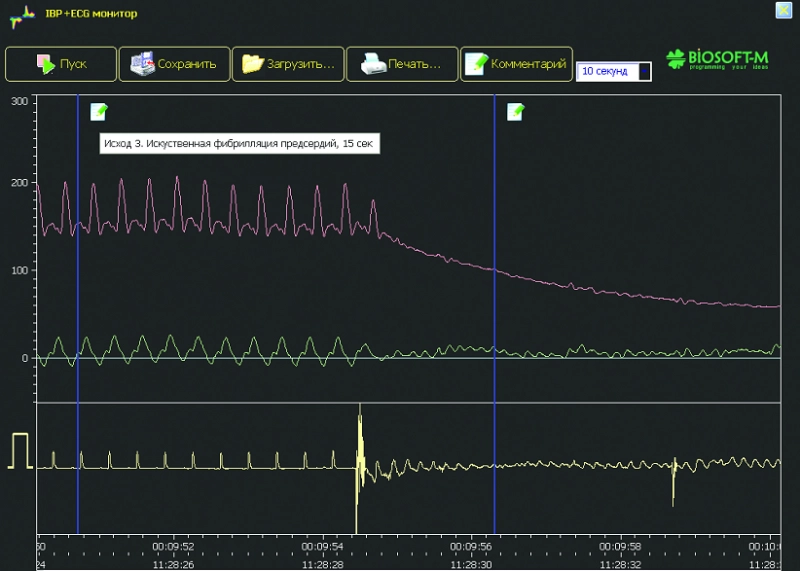Screen dimensions: 800x571
Task: Close the IBP+ECG monitor window
Action: click(x=783, y=10)
